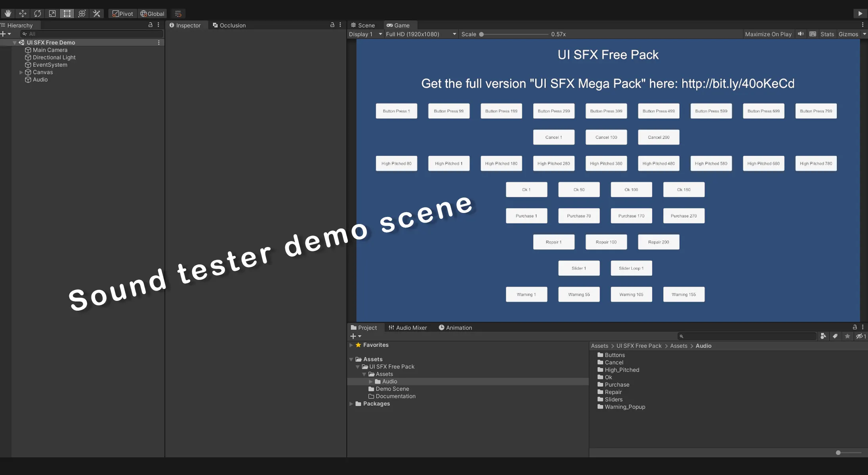Toggle Mute Audio in Game view
868x475 pixels.
(x=801, y=34)
